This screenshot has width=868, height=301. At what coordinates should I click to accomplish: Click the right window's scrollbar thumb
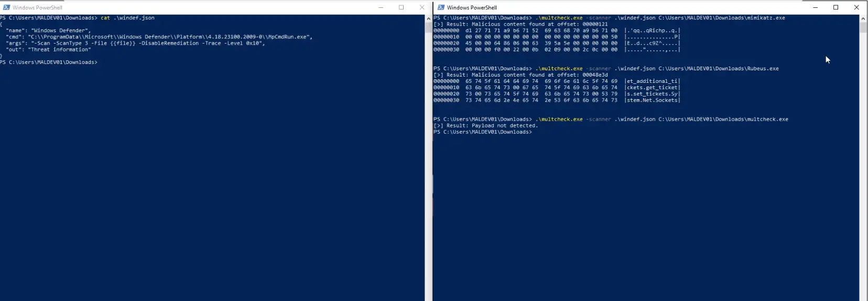click(863, 27)
